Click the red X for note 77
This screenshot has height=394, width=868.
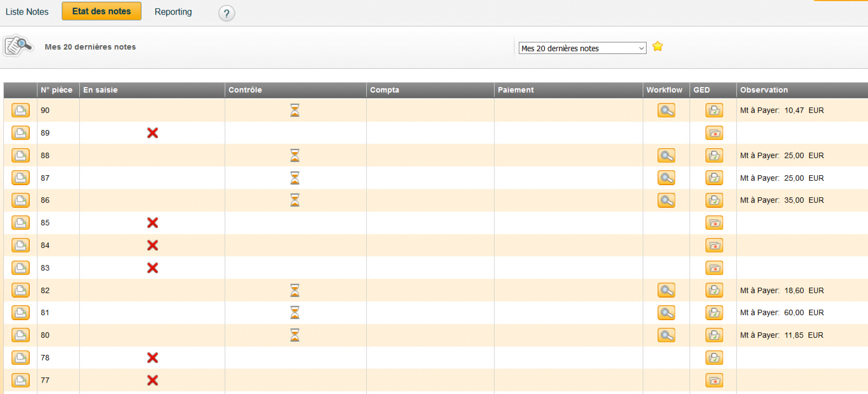(x=153, y=380)
